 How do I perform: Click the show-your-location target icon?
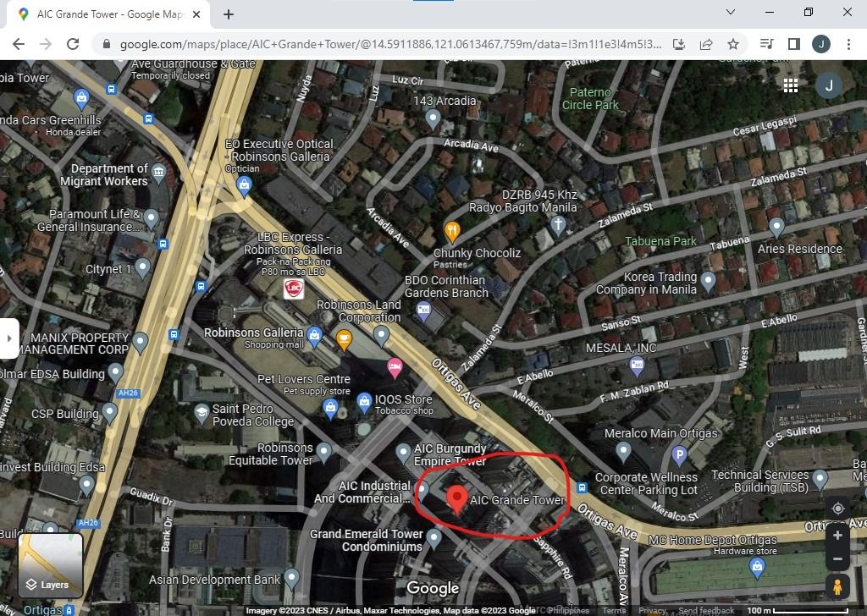837,508
